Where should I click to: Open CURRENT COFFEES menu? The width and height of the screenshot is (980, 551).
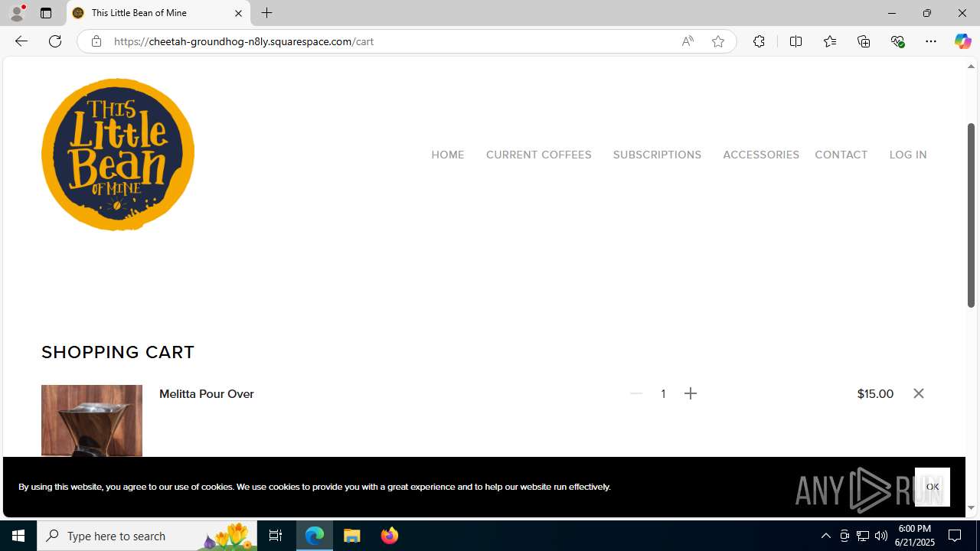click(x=538, y=155)
